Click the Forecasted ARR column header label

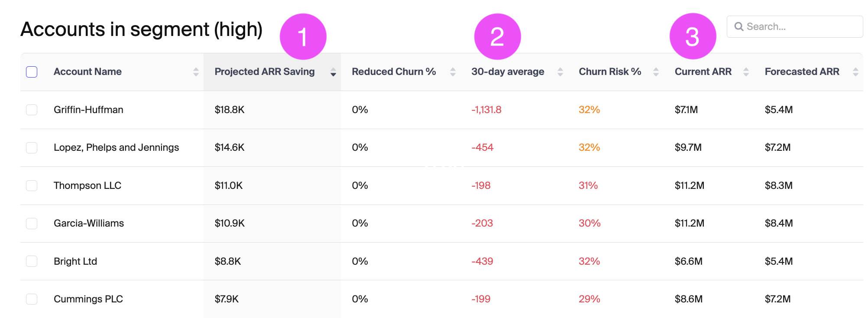point(802,72)
